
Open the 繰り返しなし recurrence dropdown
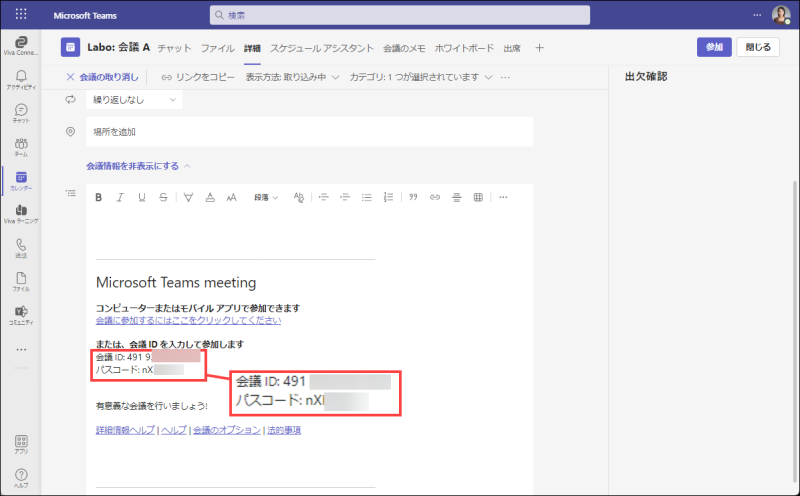click(x=134, y=100)
